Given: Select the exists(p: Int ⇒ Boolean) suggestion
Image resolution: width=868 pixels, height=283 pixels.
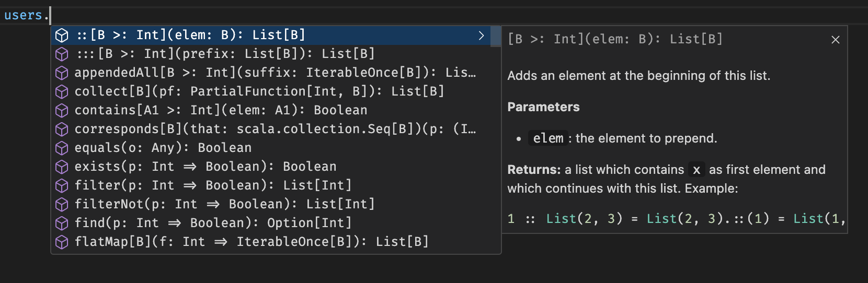Looking at the screenshot, I should point(205,167).
